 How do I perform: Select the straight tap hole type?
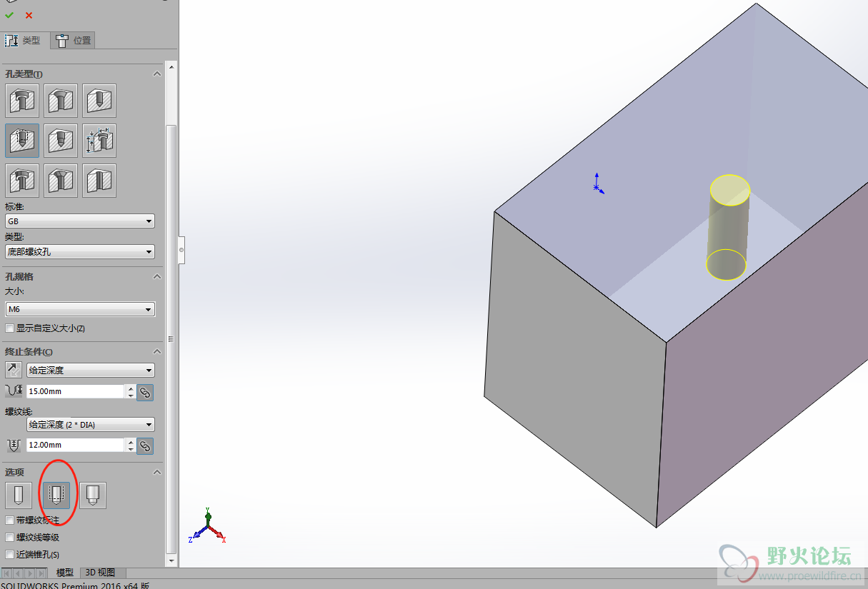point(22,141)
